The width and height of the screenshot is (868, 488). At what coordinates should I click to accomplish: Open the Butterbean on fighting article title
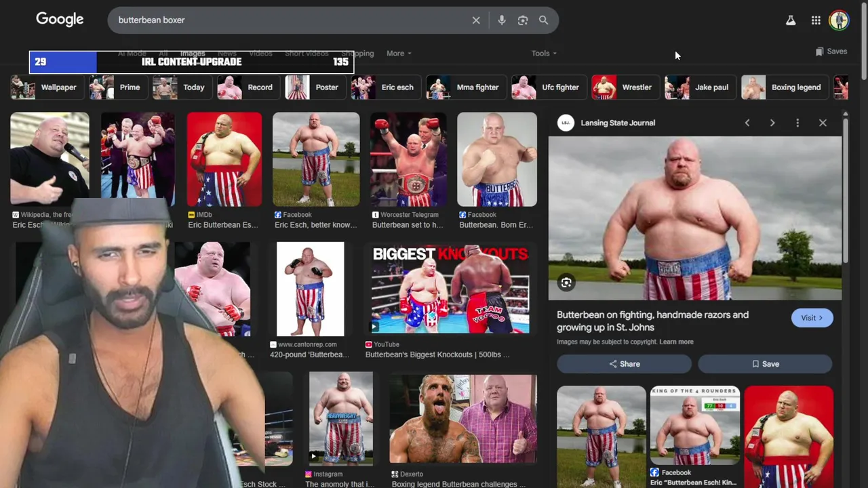652,321
